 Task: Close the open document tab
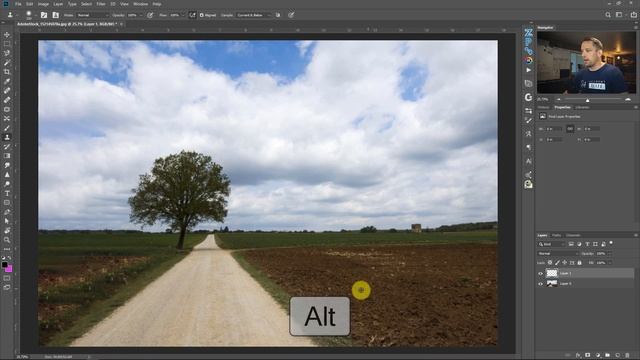(x=121, y=24)
